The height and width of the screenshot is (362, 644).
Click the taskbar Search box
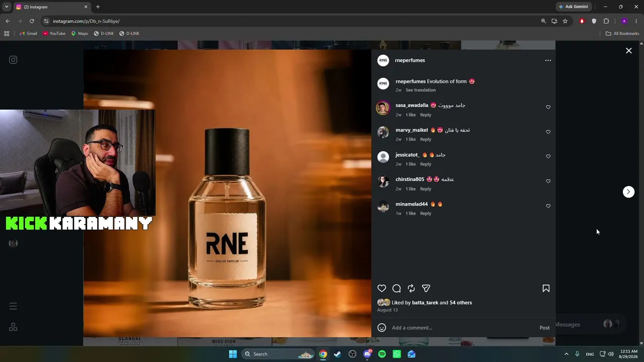pos(278,354)
